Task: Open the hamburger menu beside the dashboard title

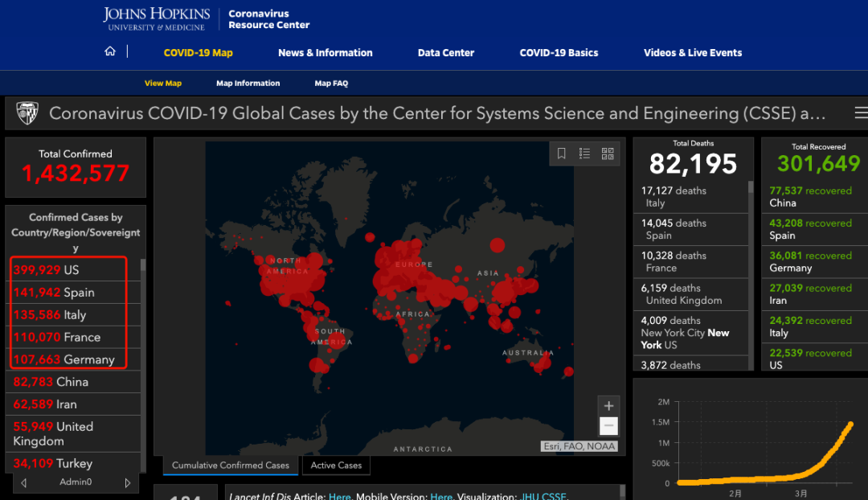Action: pos(861,113)
